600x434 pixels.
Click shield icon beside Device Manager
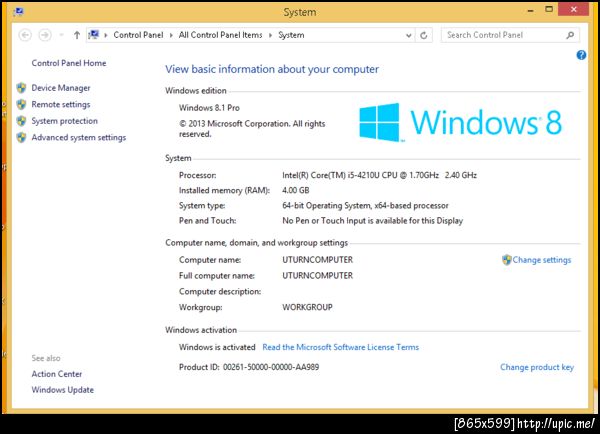click(x=21, y=88)
